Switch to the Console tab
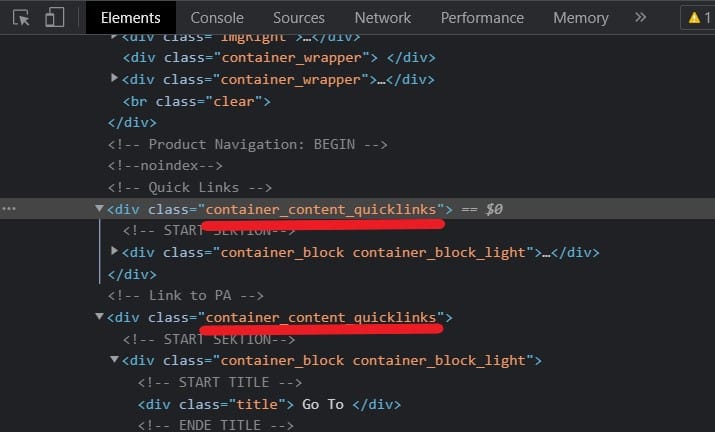This screenshot has width=715, height=432. 217,18
